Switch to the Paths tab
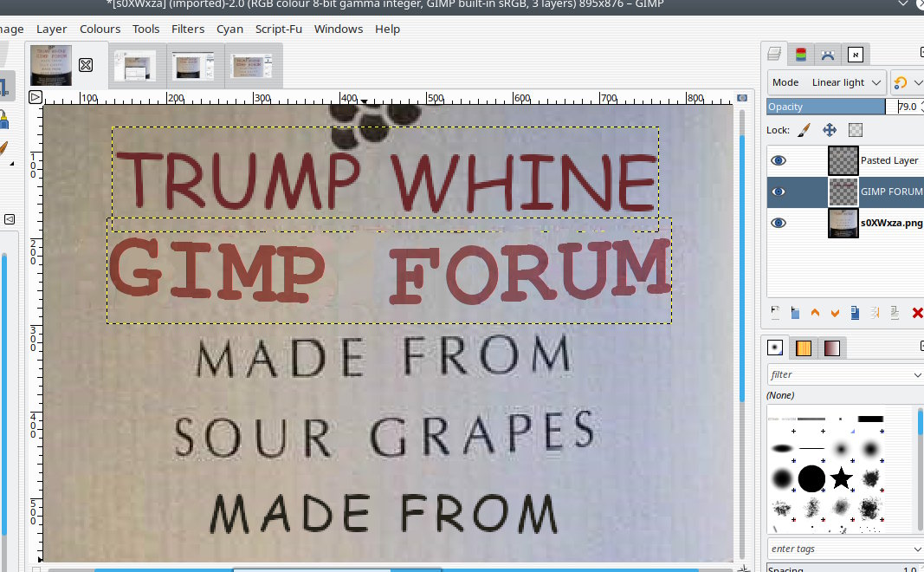This screenshot has height=572, width=924. (827, 55)
